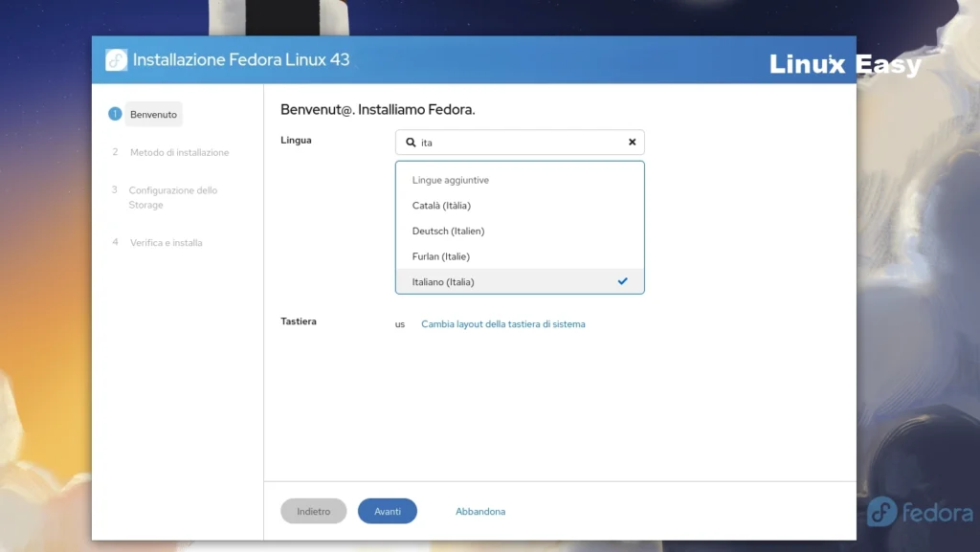Click the Fedora logo in the title bar
Viewport: 980px width, 552px height.
tap(116, 58)
